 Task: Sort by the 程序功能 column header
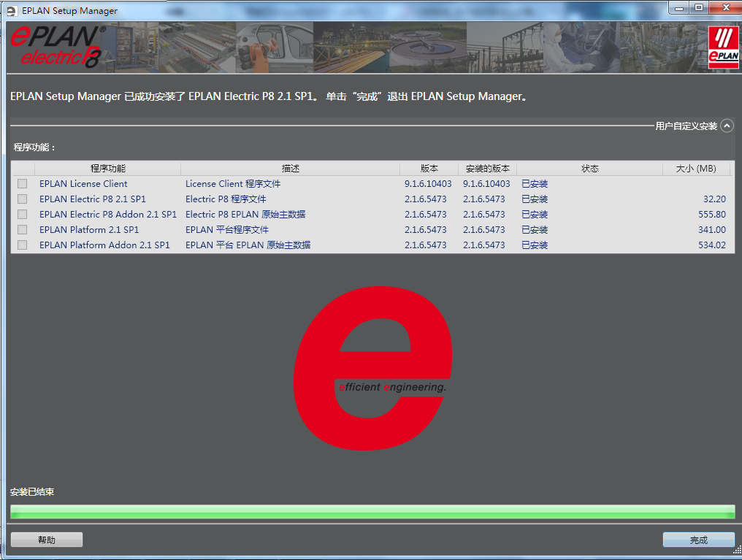(107, 169)
